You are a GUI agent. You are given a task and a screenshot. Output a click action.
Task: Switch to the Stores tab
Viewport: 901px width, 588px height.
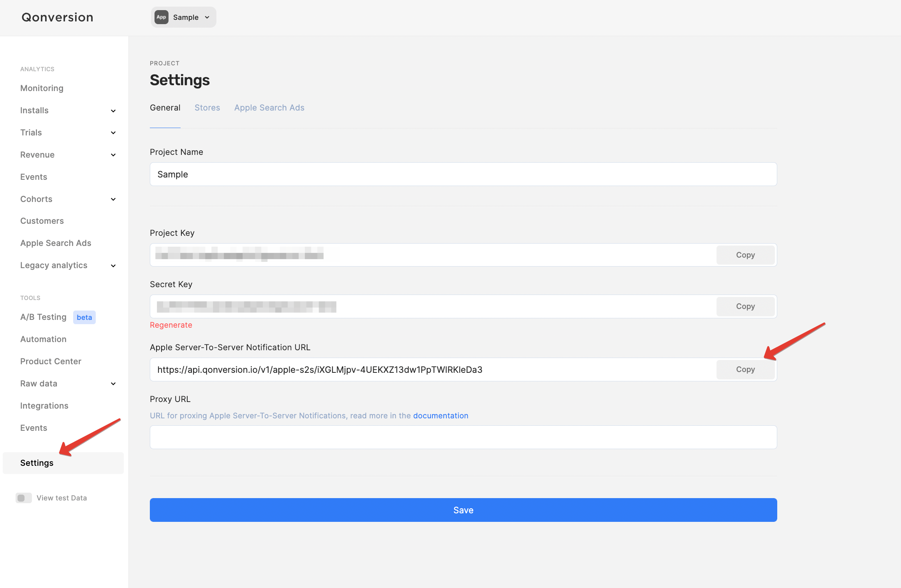[x=207, y=108]
